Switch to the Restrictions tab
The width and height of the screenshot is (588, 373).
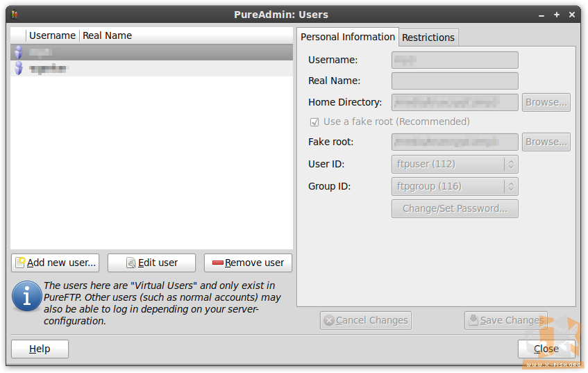coord(428,38)
